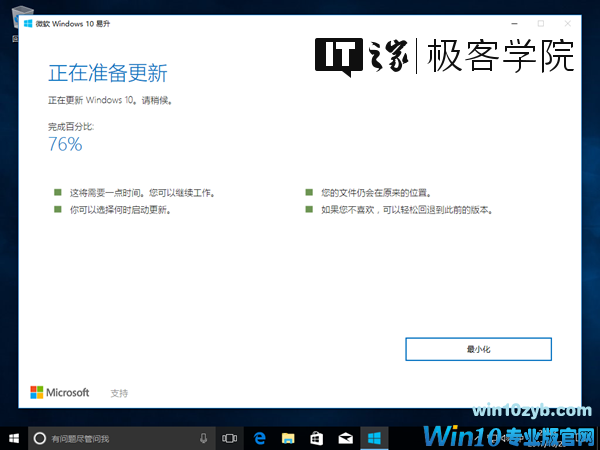
Task: Click the 最小化 button
Action: pos(478,349)
